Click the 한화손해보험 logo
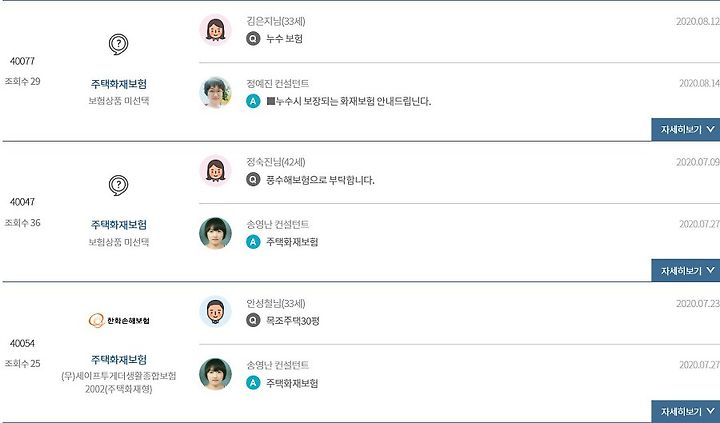The width and height of the screenshot is (720, 423). pos(119,320)
